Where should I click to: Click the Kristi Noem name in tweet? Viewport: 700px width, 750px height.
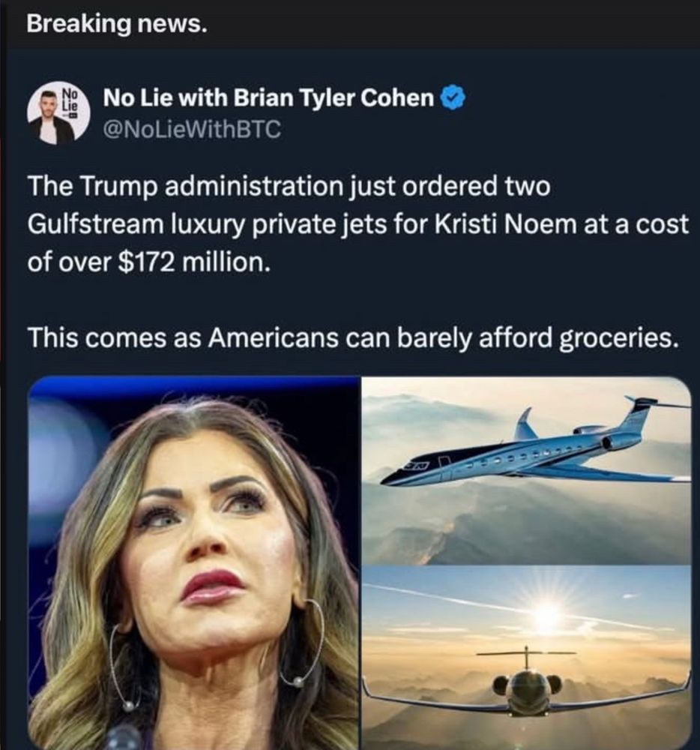click(504, 223)
